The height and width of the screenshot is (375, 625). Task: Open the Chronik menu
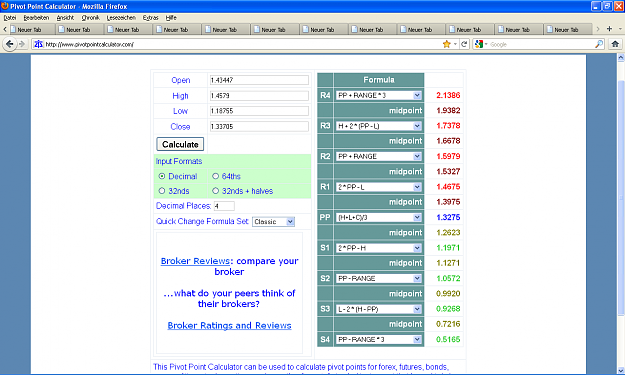coord(90,18)
